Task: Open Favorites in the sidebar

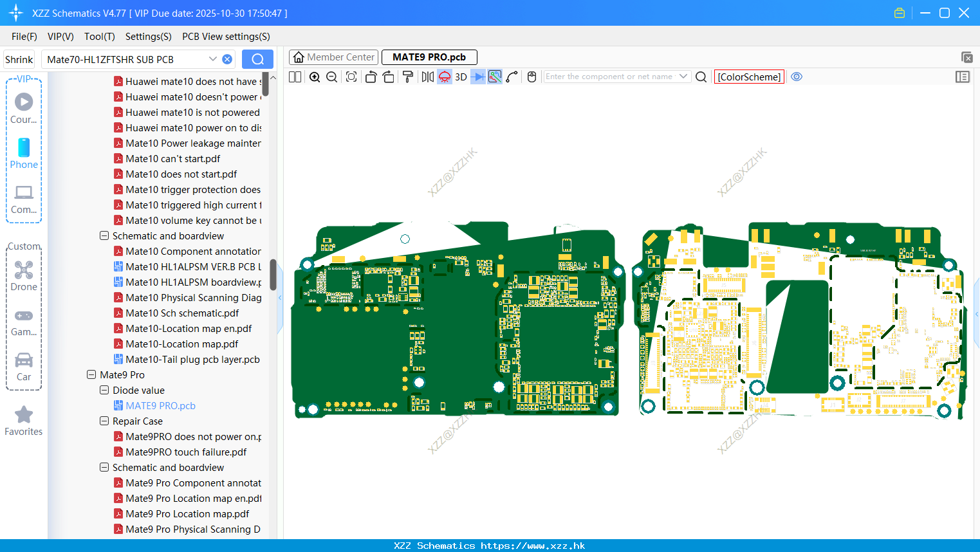Action: [24, 421]
